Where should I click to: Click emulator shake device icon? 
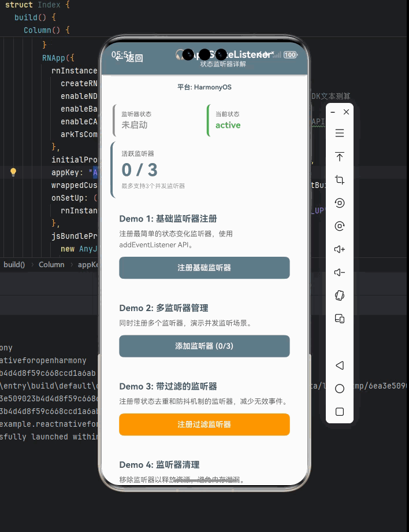pyautogui.click(x=340, y=295)
